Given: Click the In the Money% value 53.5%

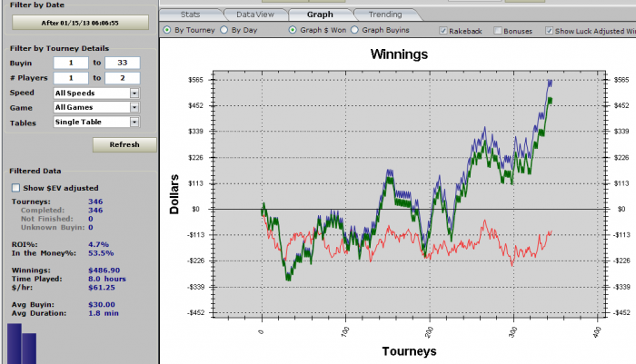Looking at the screenshot, I should (x=101, y=253).
